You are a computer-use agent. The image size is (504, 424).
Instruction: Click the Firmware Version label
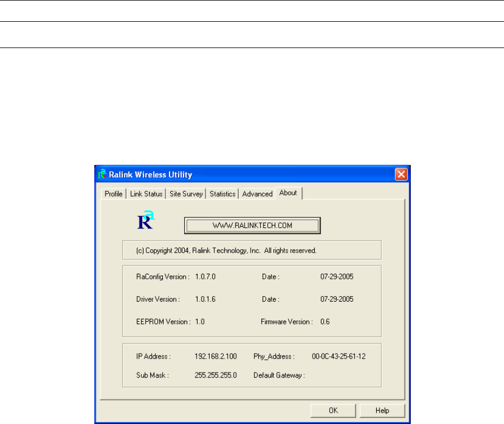click(x=287, y=322)
